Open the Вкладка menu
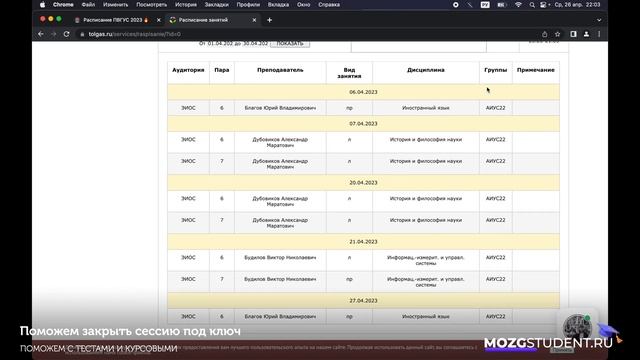Screen dimensions: 640x360 coord(278,5)
